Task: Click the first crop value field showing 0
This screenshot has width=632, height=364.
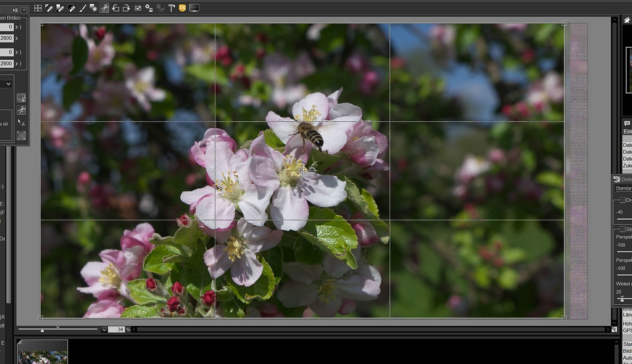Action: [x=7, y=27]
